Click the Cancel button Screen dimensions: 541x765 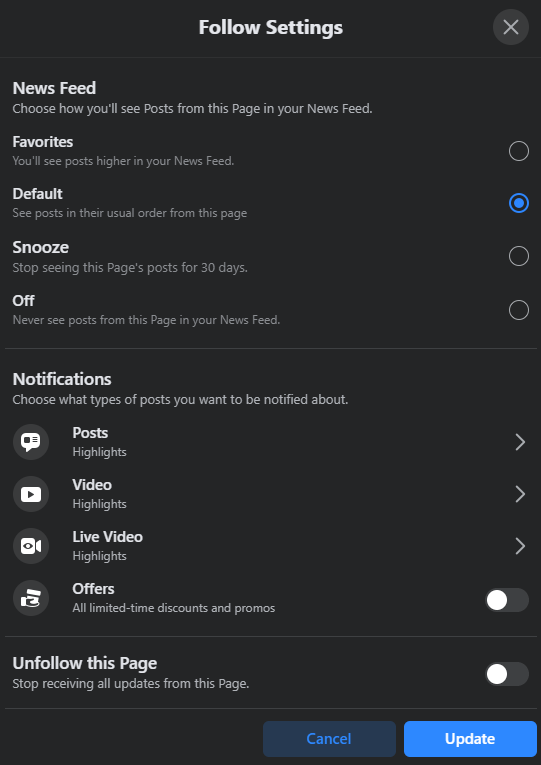pos(329,739)
